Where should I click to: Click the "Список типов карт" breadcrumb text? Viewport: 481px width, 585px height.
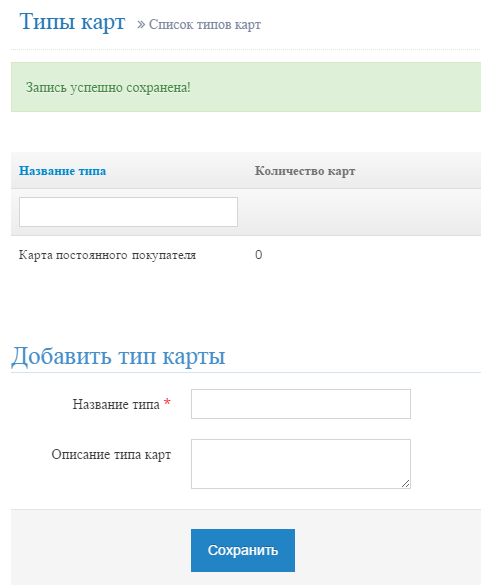tap(205, 25)
